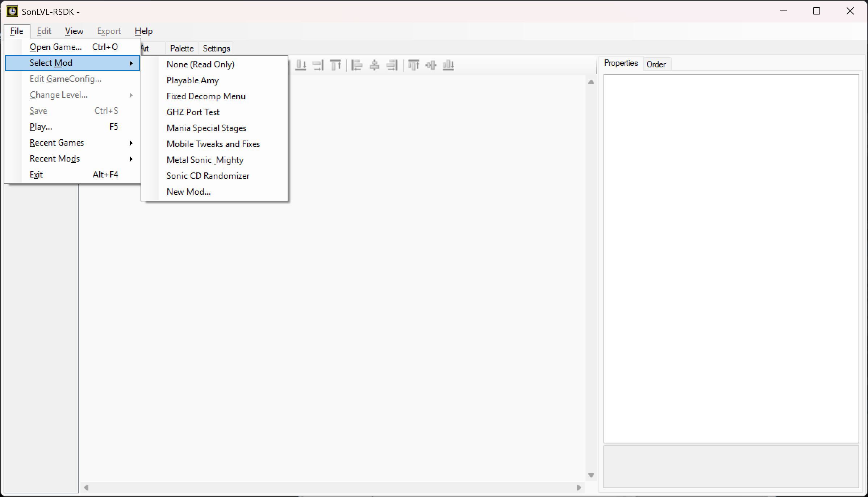Click the align to ceiling icon

[336, 65]
